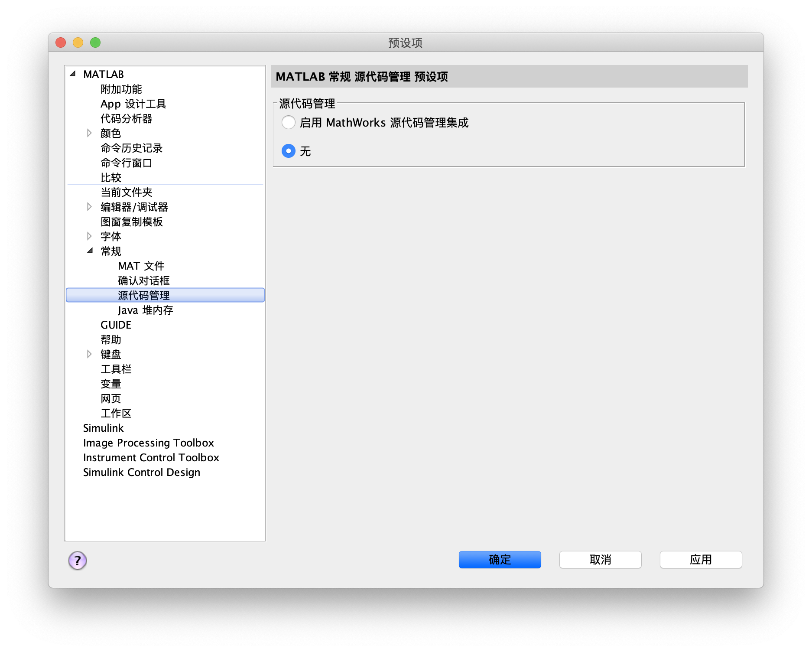
Task: Select GUIDE in the tree
Action: [x=116, y=325]
